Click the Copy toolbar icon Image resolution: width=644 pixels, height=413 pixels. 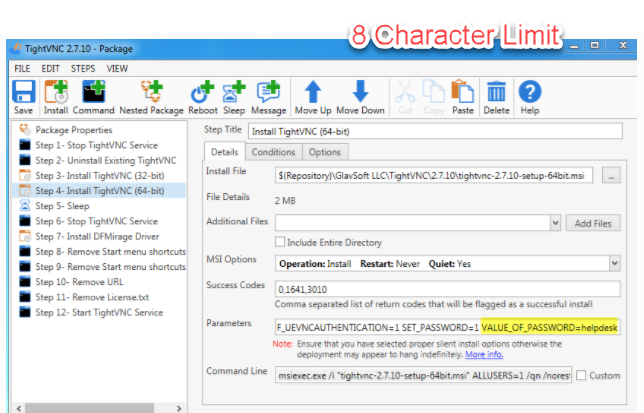(434, 97)
